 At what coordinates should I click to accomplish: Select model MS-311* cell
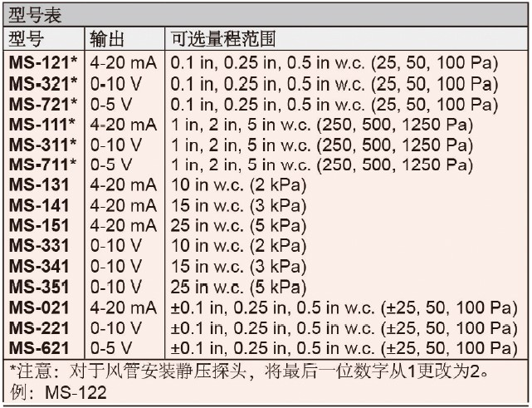[x=43, y=145]
